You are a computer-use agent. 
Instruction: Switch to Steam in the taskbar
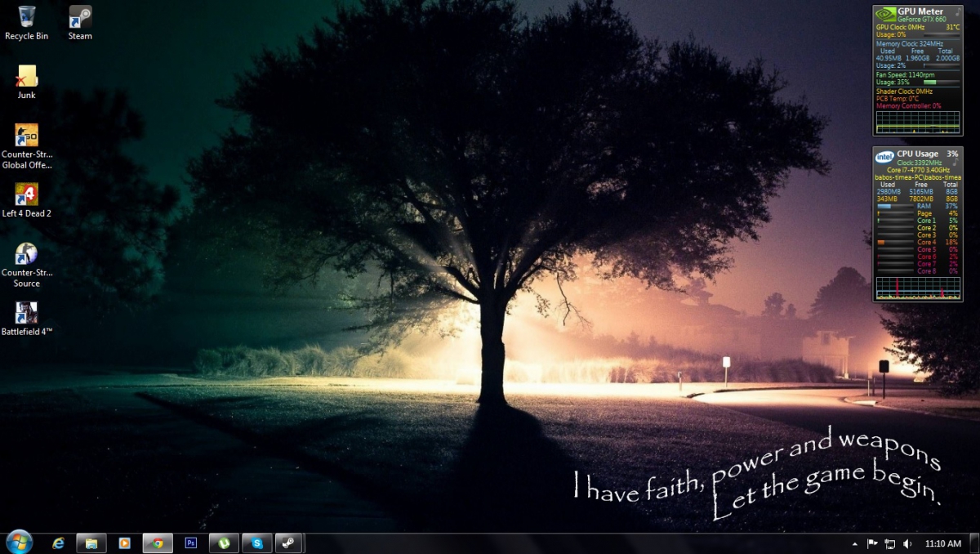point(288,543)
